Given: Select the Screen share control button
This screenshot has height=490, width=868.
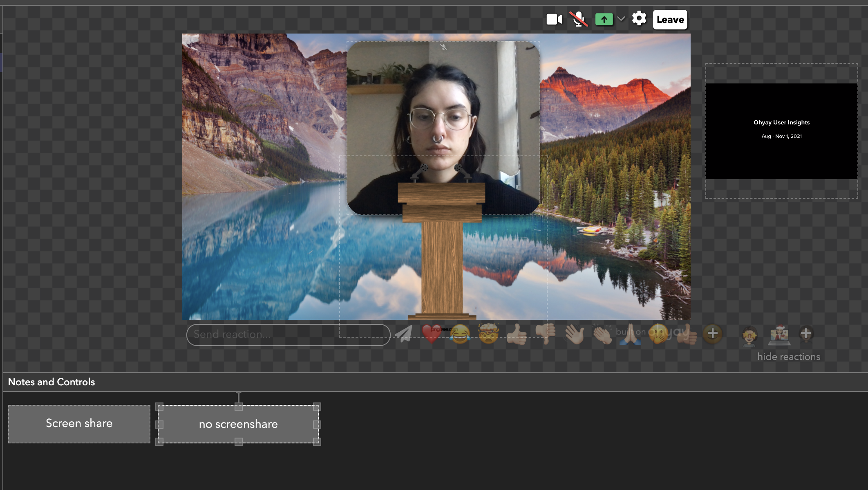Looking at the screenshot, I should coord(79,424).
